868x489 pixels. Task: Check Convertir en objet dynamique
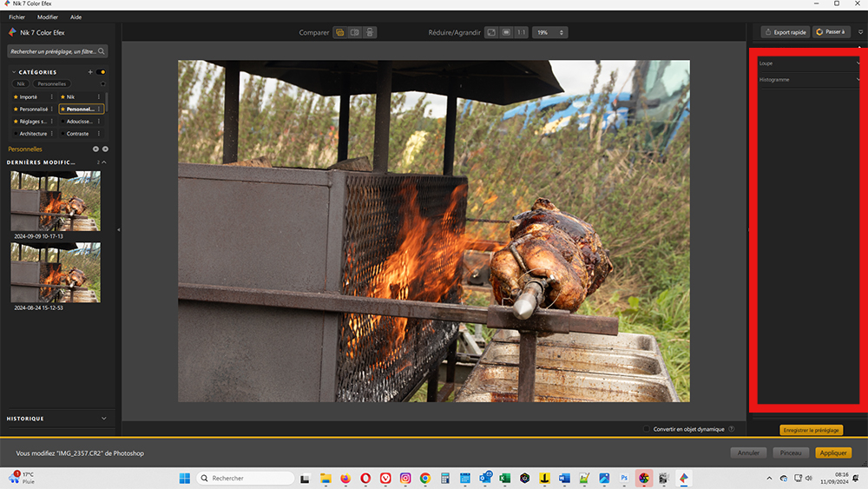pyautogui.click(x=648, y=429)
